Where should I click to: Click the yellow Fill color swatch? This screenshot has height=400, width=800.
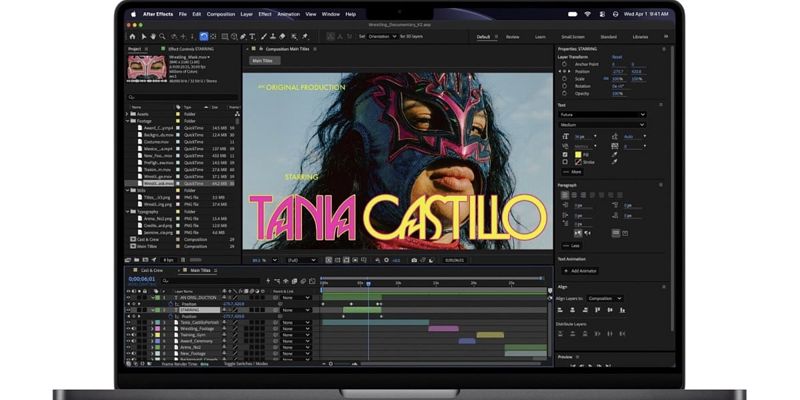point(578,154)
